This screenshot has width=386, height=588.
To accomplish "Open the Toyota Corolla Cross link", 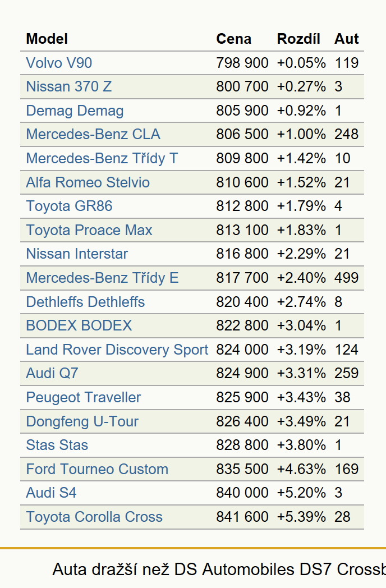I will [x=94, y=517].
